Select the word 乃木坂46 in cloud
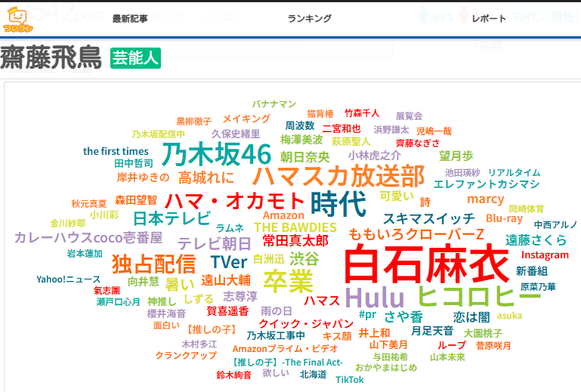Viewport: 581px width, 392px height. pos(216,154)
